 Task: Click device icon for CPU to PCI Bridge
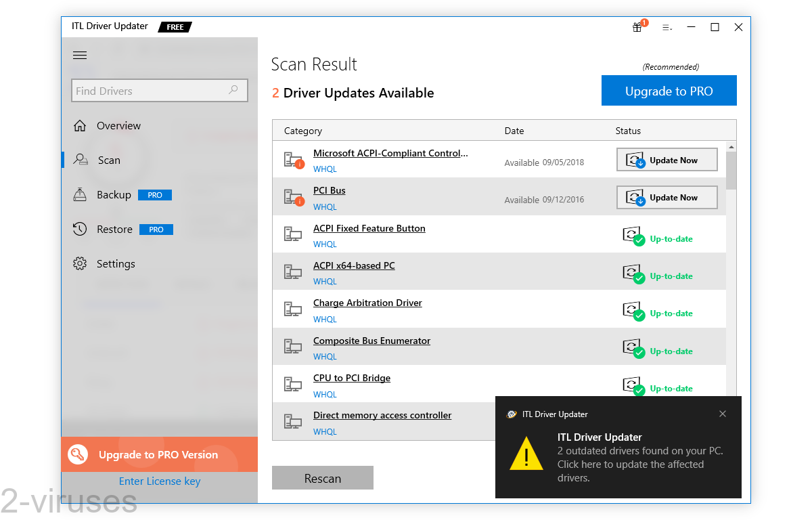[x=292, y=385]
